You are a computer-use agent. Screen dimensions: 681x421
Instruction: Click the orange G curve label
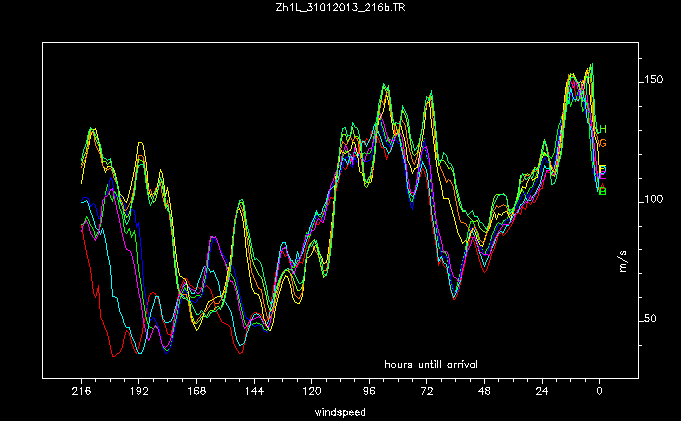603,143
